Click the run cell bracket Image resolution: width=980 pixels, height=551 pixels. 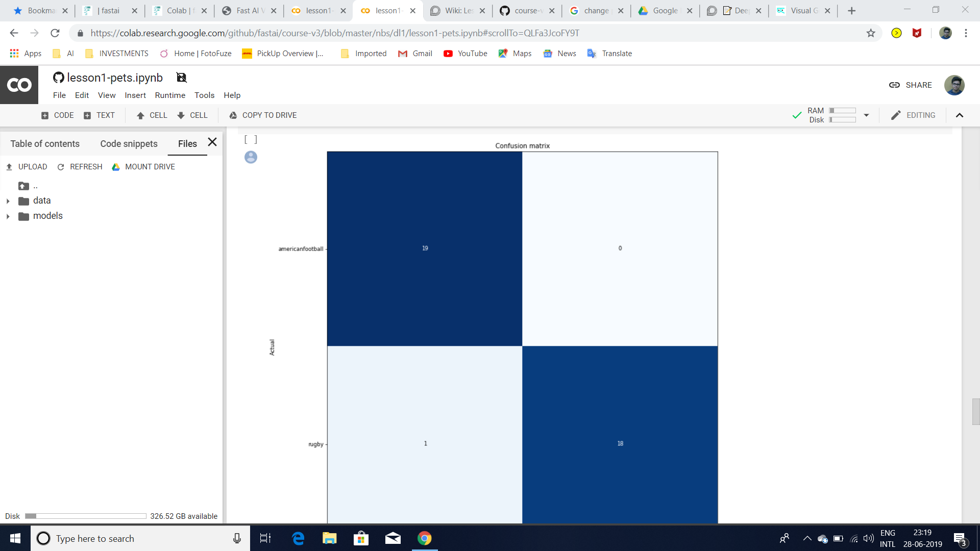[x=251, y=139]
